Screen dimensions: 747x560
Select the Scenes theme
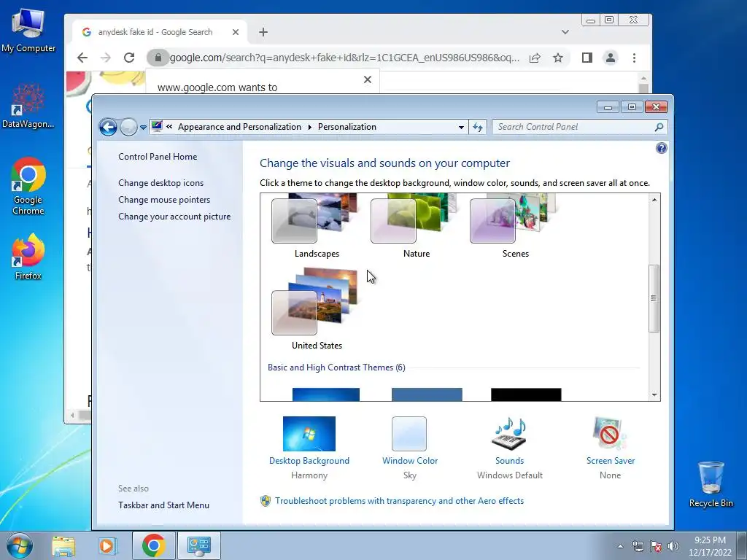(516, 226)
